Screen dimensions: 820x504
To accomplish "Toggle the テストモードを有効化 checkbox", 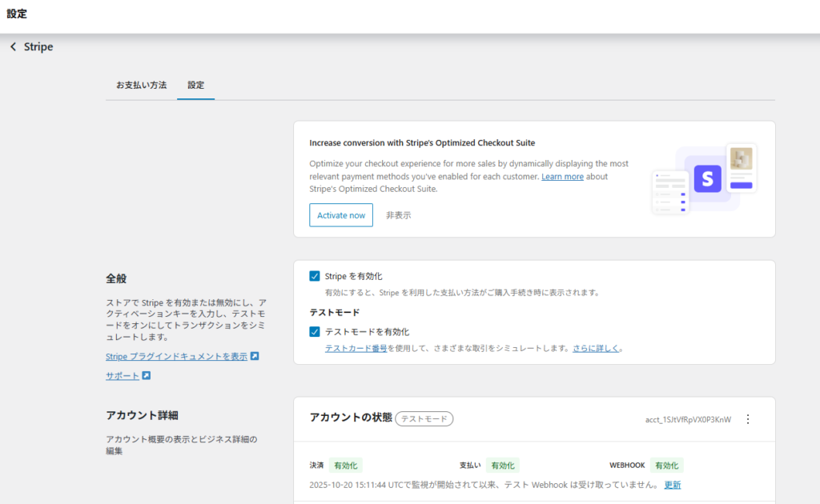I will 315,331.
